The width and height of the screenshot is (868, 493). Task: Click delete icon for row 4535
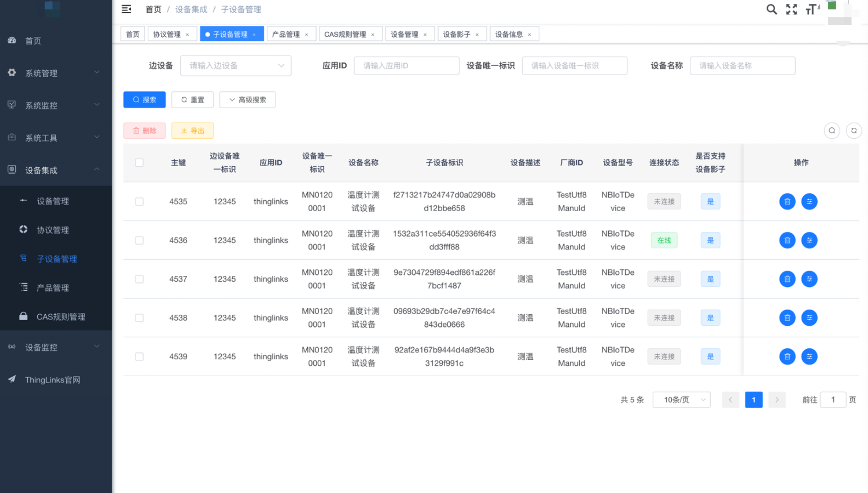click(787, 201)
